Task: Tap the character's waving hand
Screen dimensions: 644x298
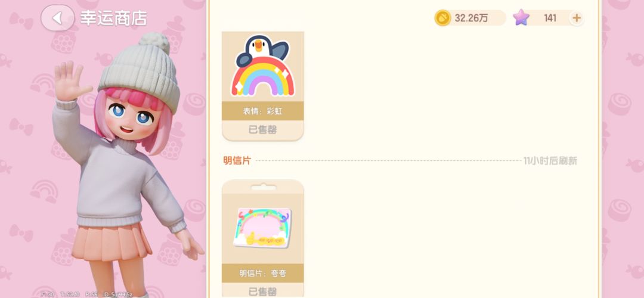Action: 69,81
